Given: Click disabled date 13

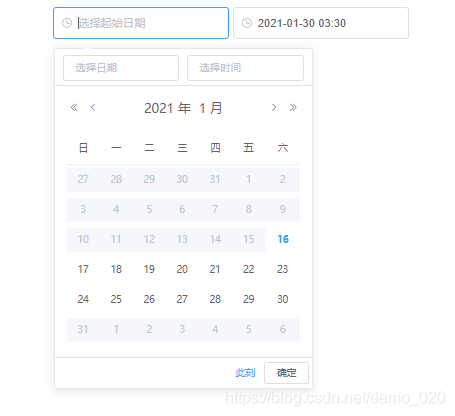Looking at the screenshot, I should (x=182, y=239).
